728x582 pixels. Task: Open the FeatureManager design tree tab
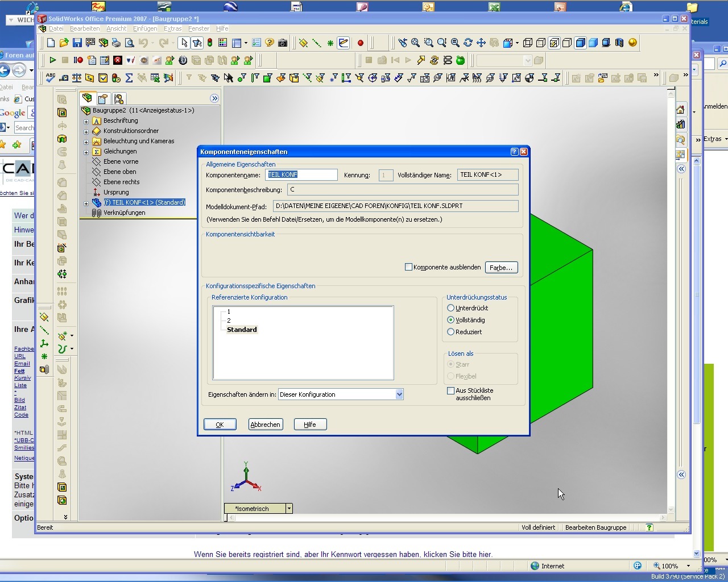coord(88,98)
